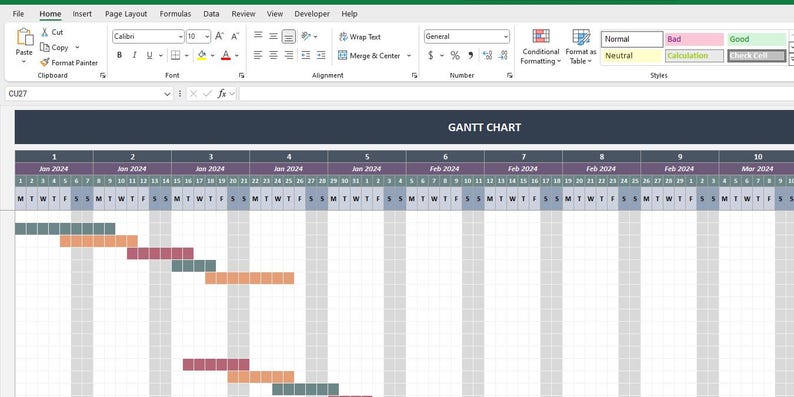Toggle Italic formatting

click(134, 55)
